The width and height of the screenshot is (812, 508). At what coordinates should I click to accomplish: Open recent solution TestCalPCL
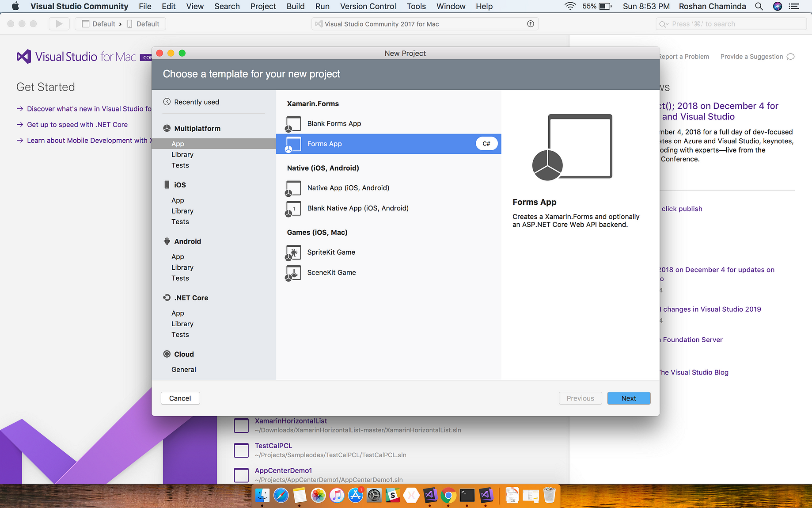coord(273,446)
